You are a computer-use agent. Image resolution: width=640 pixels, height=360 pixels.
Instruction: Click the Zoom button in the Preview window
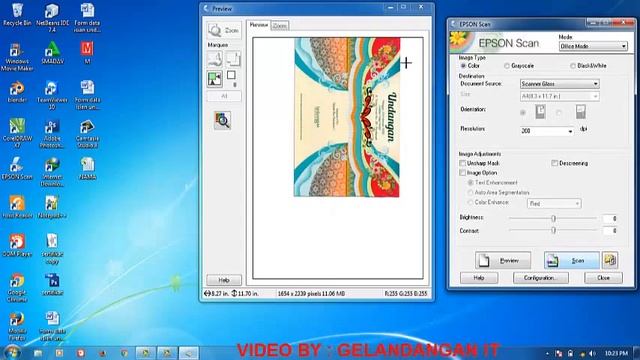(224, 30)
